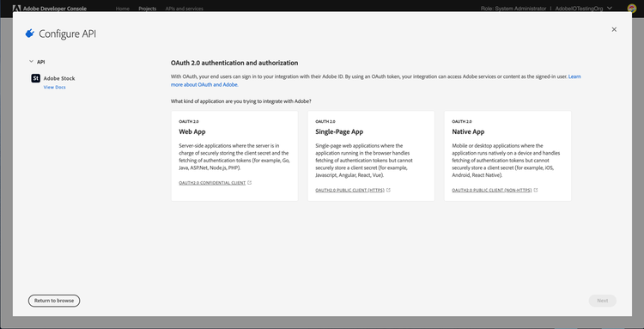Viewport: 644px width, 329px height.
Task: Click Return to browse button
Action: 54,301
